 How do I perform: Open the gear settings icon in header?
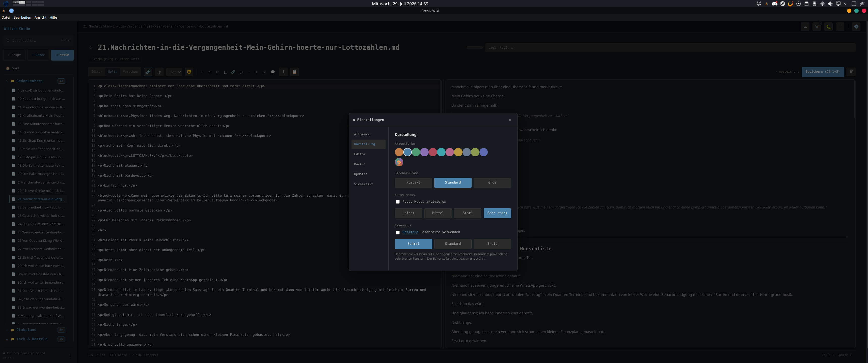click(x=856, y=27)
